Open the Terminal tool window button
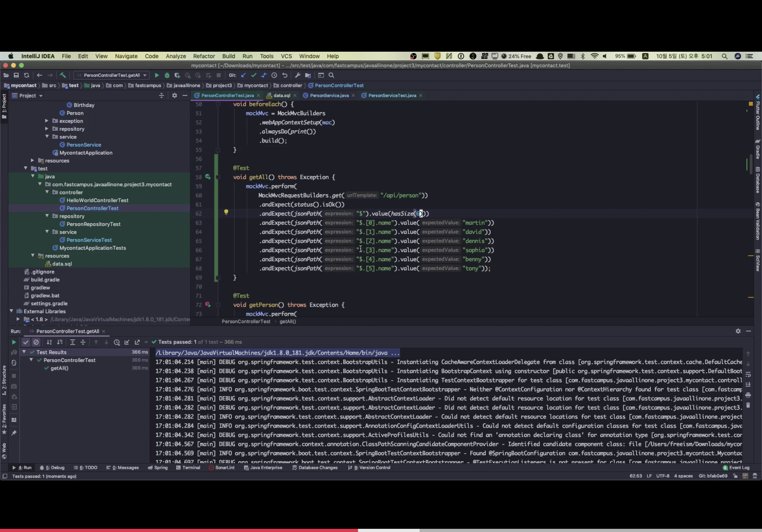 click(x=188, y=468)
